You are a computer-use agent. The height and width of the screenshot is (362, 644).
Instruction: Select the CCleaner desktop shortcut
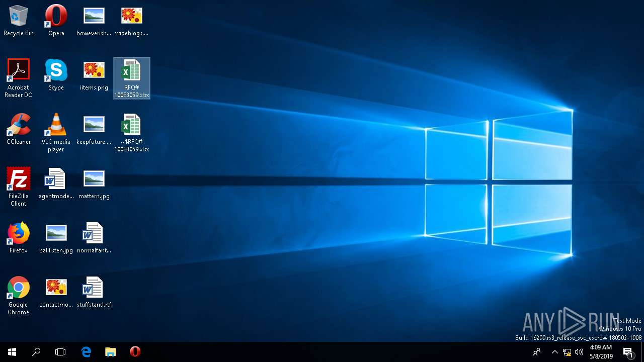pos(19,129)
